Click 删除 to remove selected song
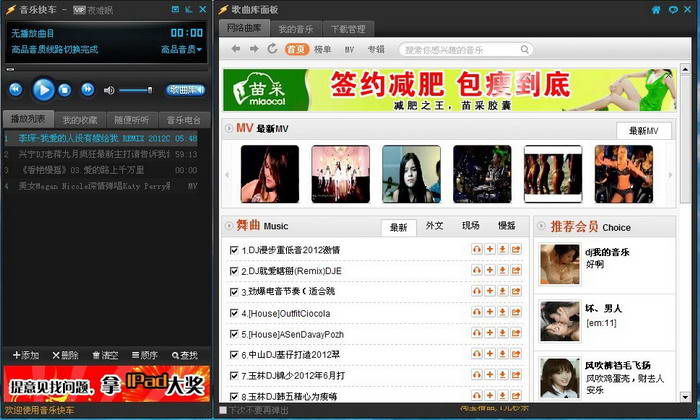Viewport: 700px width, 420px height. click(65, 355)
